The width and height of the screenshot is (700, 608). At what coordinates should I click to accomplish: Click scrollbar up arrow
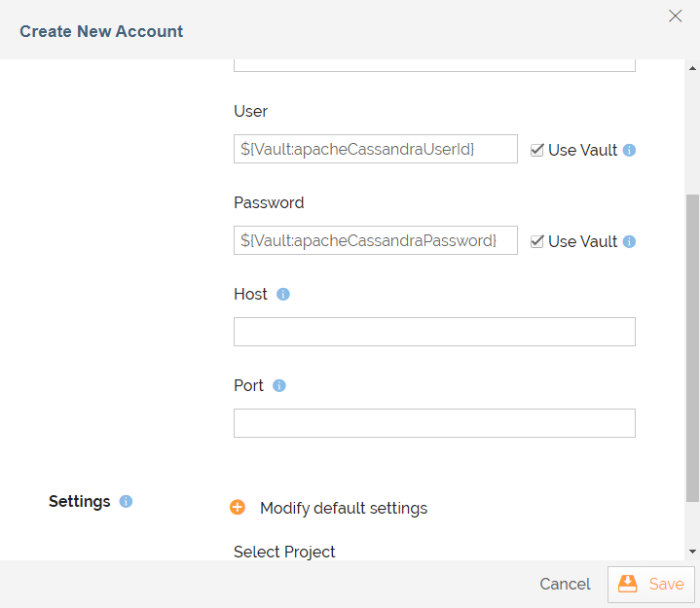[x=692, y=68]
